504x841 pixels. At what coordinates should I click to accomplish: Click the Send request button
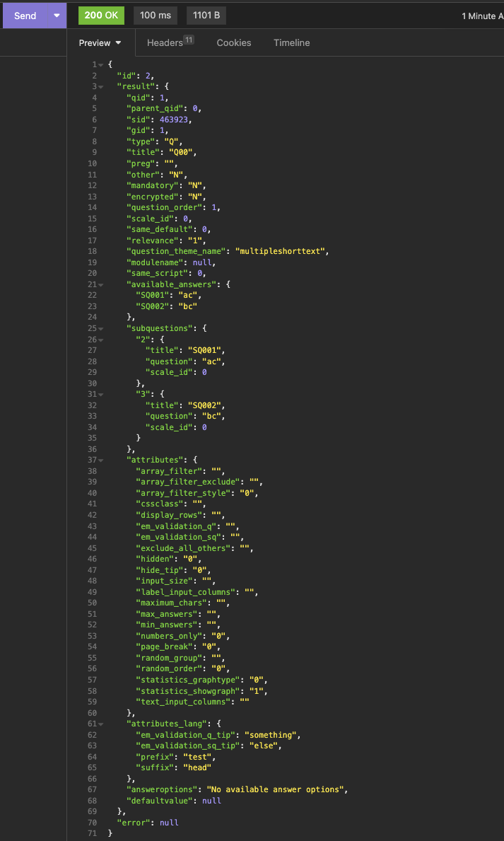pos(25,16)
